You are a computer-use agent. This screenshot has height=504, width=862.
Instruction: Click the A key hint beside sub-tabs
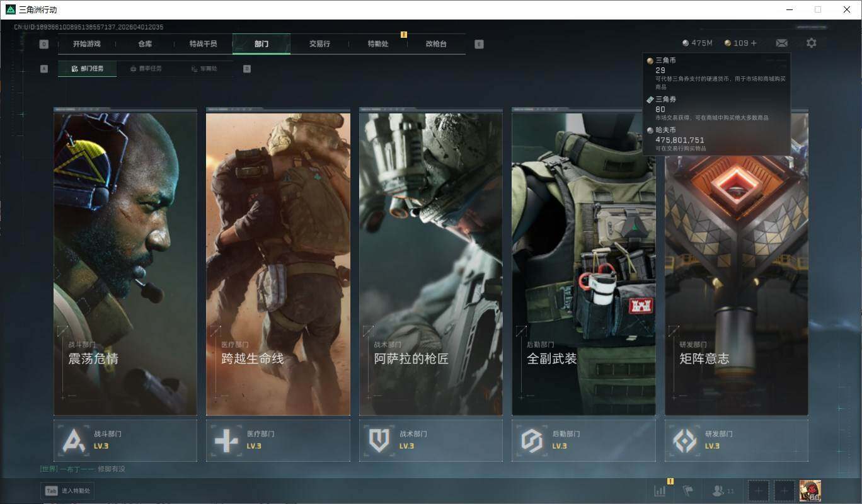44,69
